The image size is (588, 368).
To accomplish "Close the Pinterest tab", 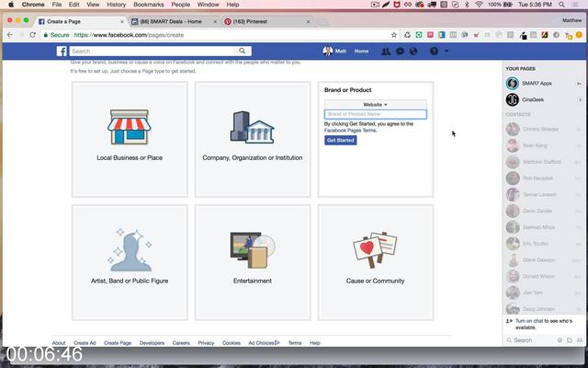I will click(309, 22).
